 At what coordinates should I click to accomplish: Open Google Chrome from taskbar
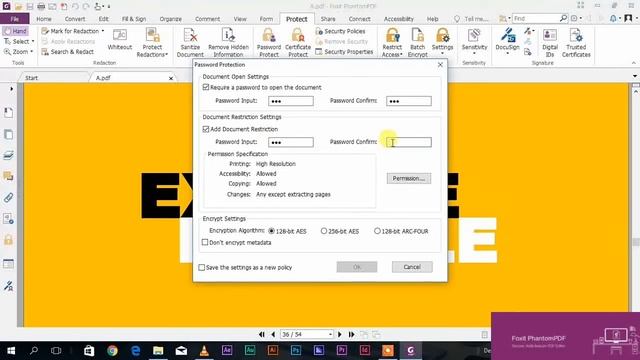[112, 350]
